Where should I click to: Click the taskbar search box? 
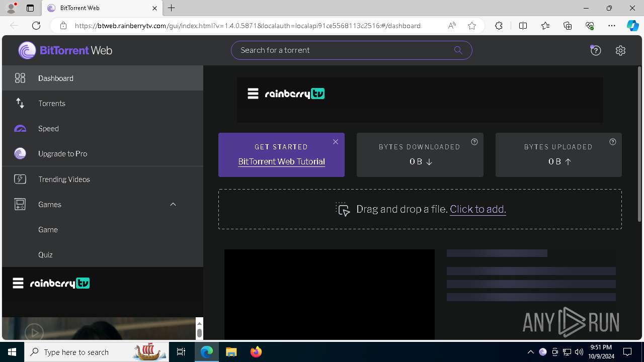96,352
